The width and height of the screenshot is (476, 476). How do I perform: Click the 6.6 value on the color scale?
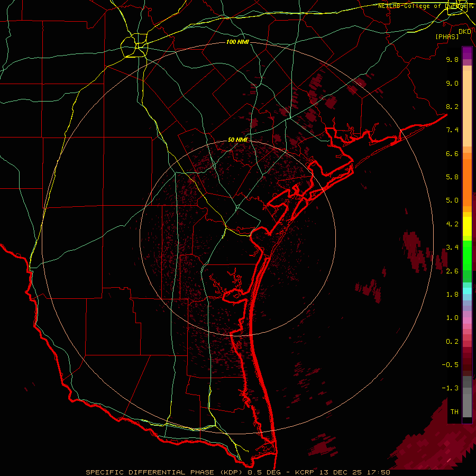(452, 153)
